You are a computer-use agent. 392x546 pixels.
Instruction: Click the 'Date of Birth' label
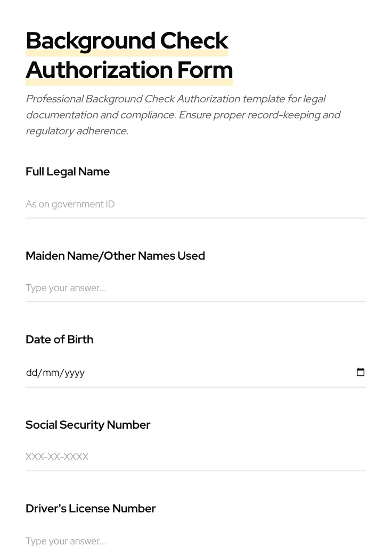[59, 340]
